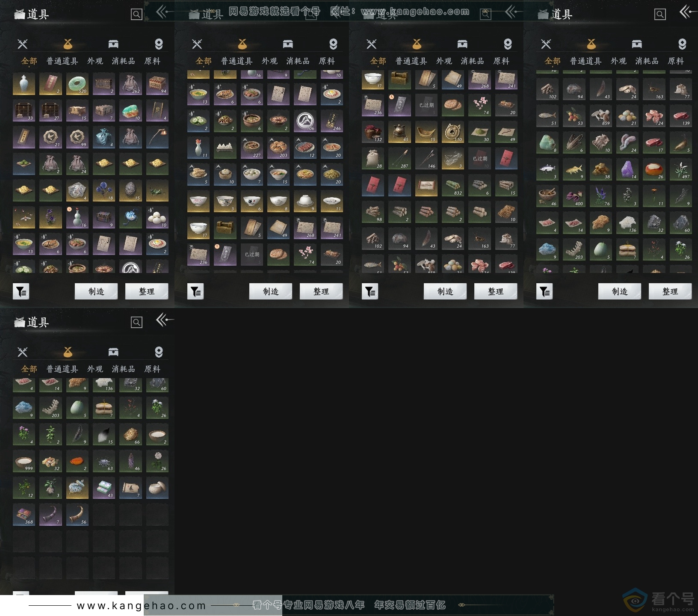The height and width of the screenshot is (616, 698).
Task: Collapse the bottom 道具 panel with the arrow icon
Action: pyautogui.click(x=164, y=320)
